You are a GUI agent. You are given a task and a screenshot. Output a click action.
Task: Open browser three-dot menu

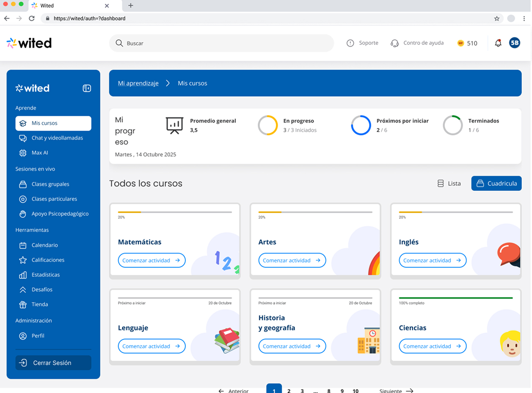524,19
